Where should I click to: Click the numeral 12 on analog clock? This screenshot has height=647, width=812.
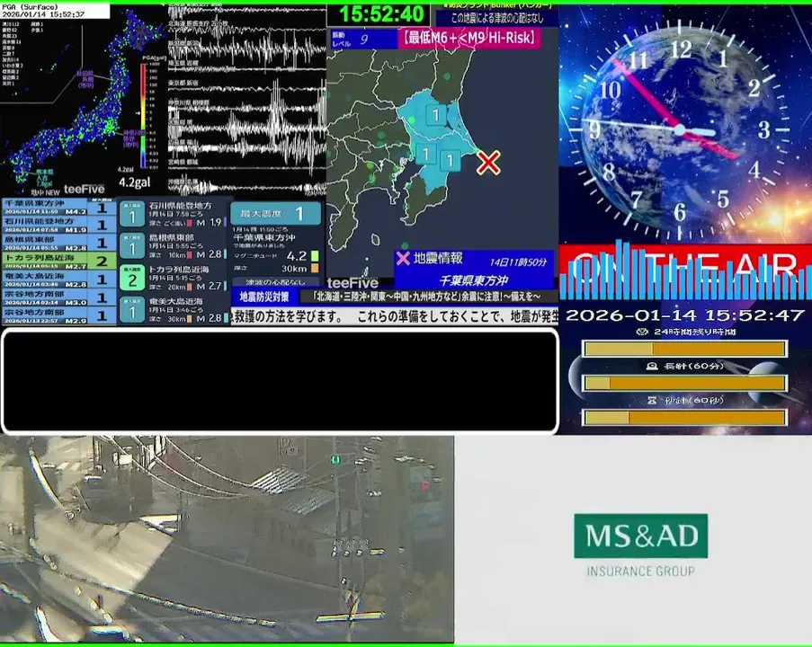point(681,49)
